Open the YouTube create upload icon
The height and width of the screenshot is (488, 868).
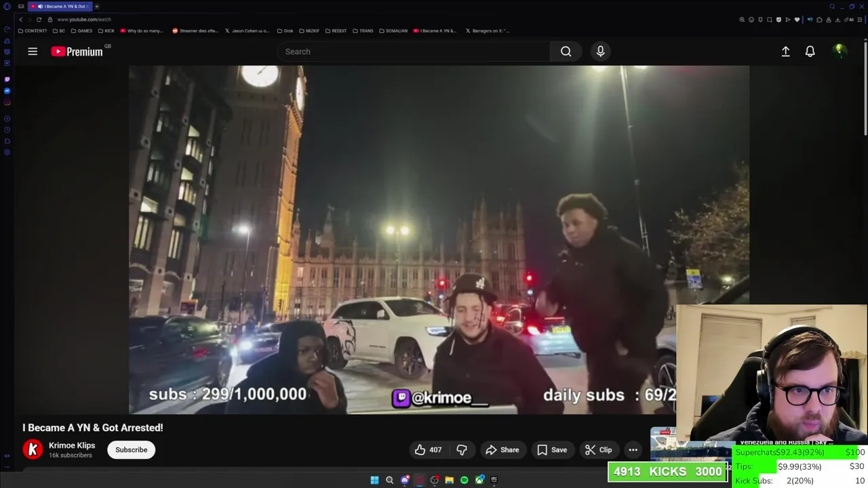[785, 52]
